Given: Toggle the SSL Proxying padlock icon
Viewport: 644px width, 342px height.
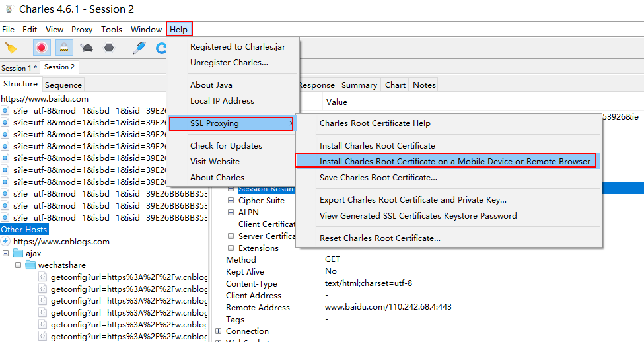Looking at the screenshot, I should [63, 48].
